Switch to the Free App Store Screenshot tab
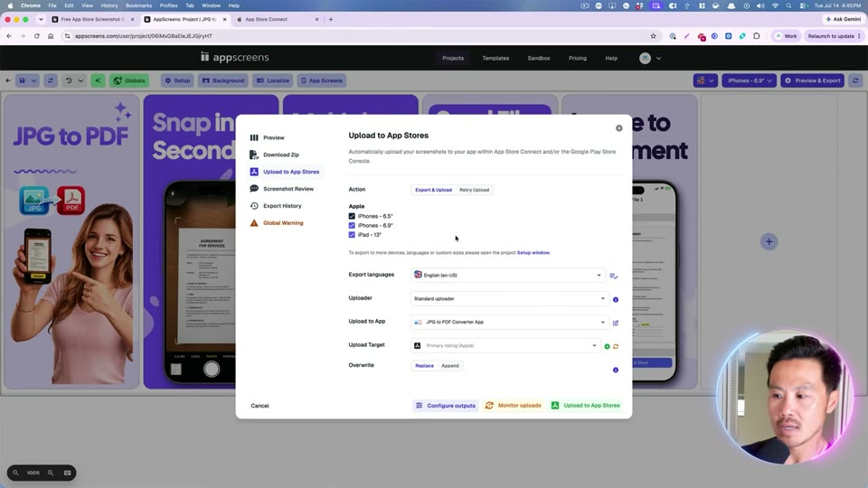This screenshot has height=488, width=868. click(x=92, y=19)
